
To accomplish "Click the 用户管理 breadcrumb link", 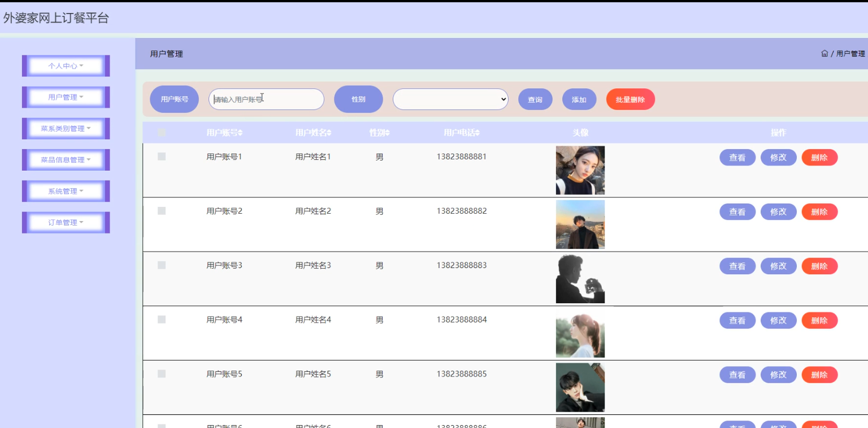I will pyautogui.click(x=850, y=54).
